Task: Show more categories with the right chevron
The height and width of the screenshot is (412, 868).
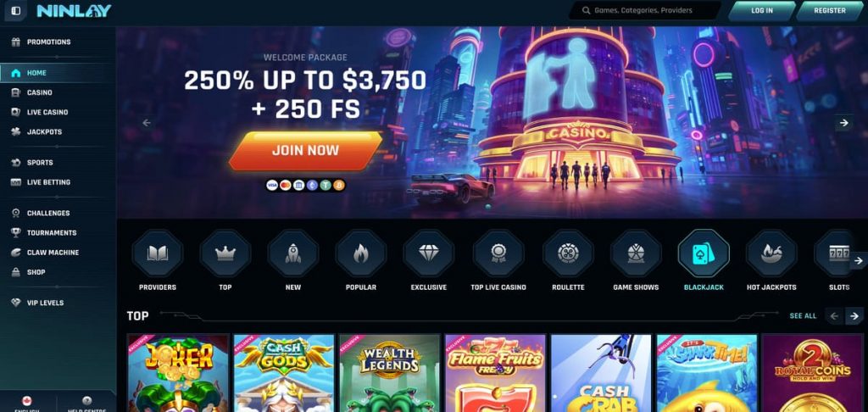Action: [x=859, y=260]
